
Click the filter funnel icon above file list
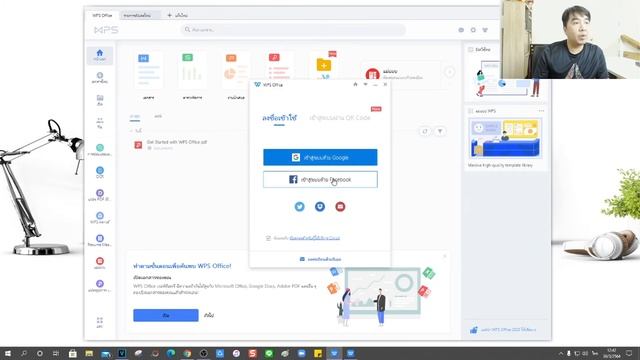click(440, 131)
